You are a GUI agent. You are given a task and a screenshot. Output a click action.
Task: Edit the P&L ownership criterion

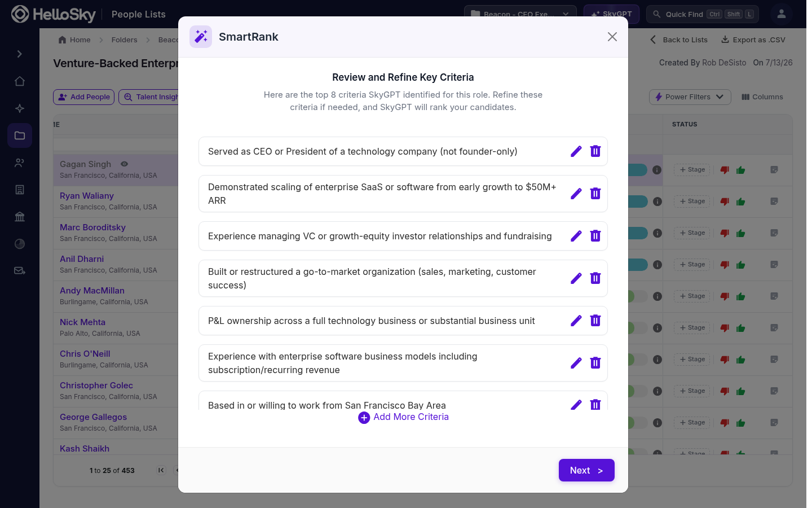click(576, 321)
